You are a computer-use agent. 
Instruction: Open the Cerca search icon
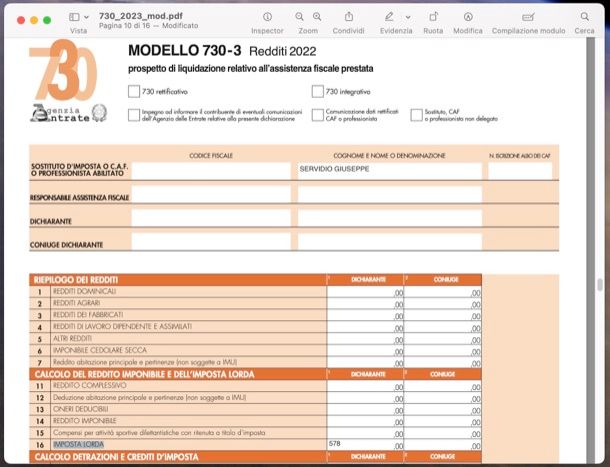(584, 17)
